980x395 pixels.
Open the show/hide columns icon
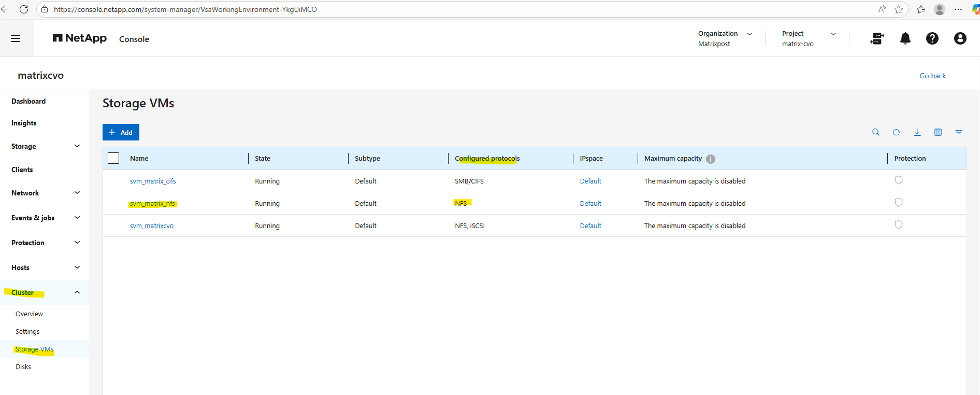pos(938,132)
